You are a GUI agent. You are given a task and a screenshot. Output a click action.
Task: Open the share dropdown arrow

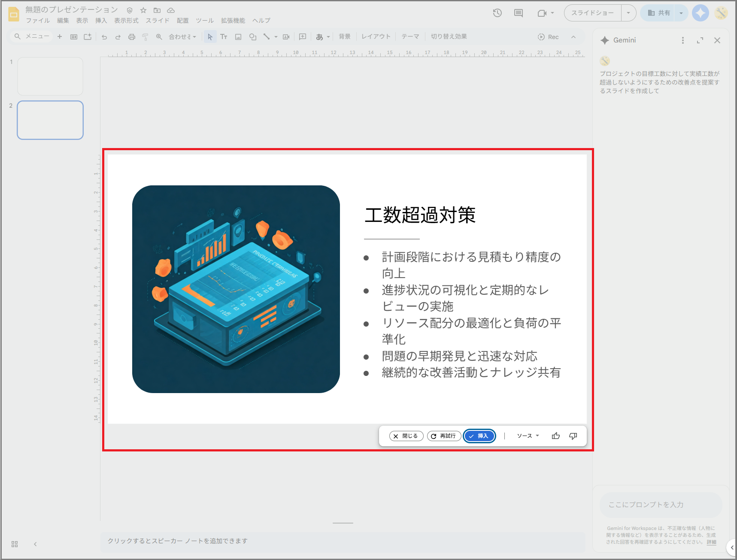click(x=681, y=13)
